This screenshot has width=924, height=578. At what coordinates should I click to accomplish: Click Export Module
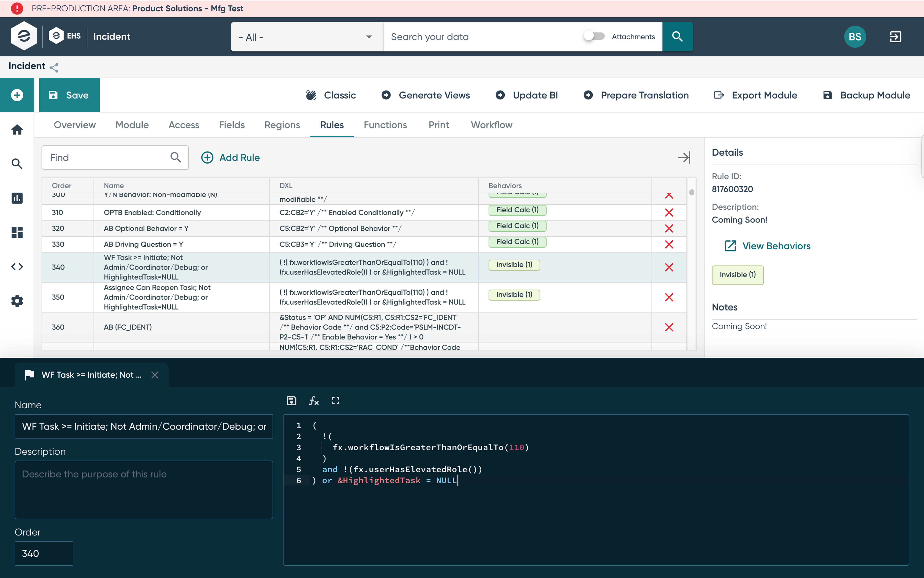tap(755, 95)
